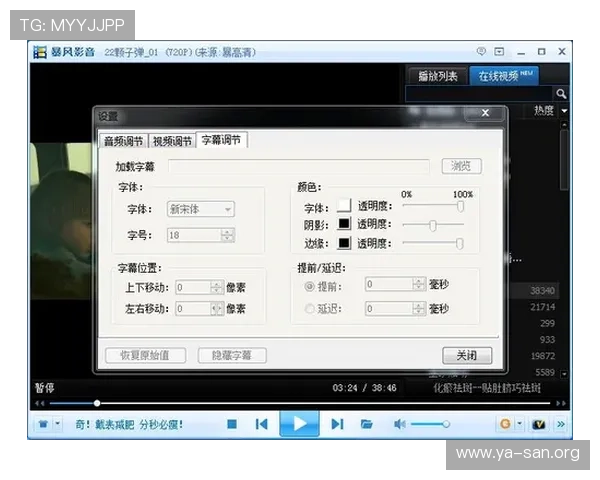600x480 pixels.
Task: Click the skin shirt icon
Action: (x=43, y=424)
